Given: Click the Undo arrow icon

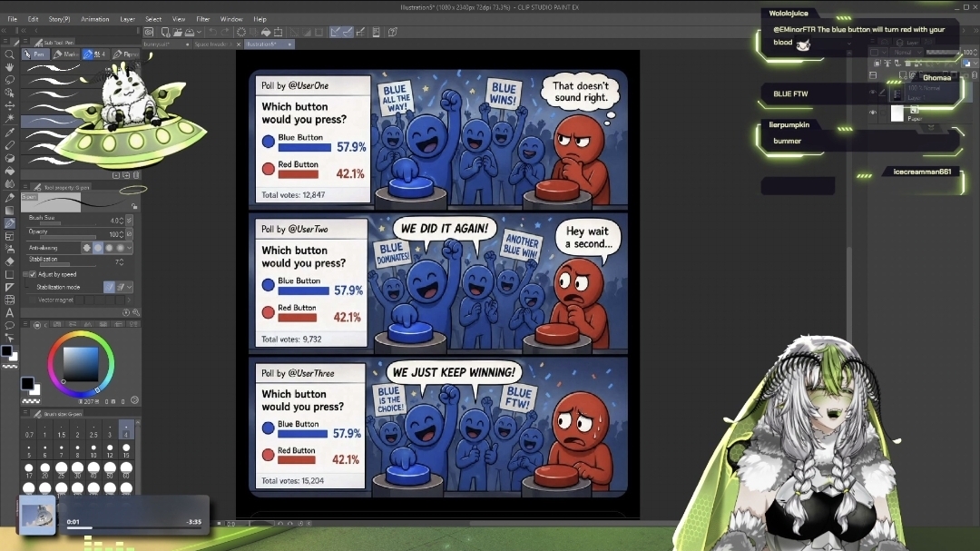Looking at the screenshot, I should [212, 32].
